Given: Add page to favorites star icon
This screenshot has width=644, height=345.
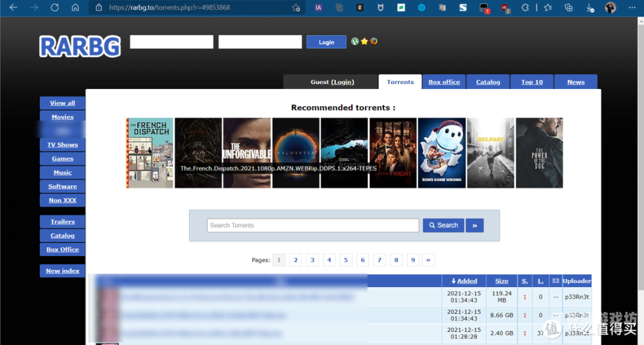Looking at the screenshot, I should pyautogui.click(x=296, y=8).
